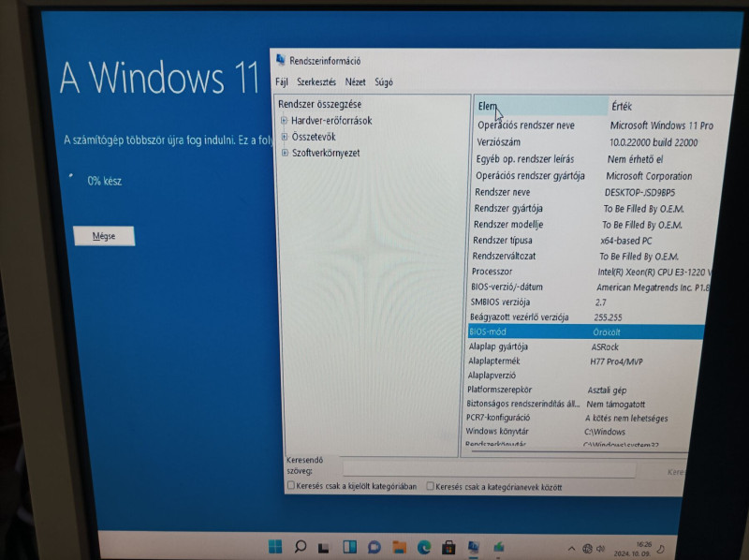Sort by Érték column header
This screenshot has width=749, height=560.
coord(668,106)
